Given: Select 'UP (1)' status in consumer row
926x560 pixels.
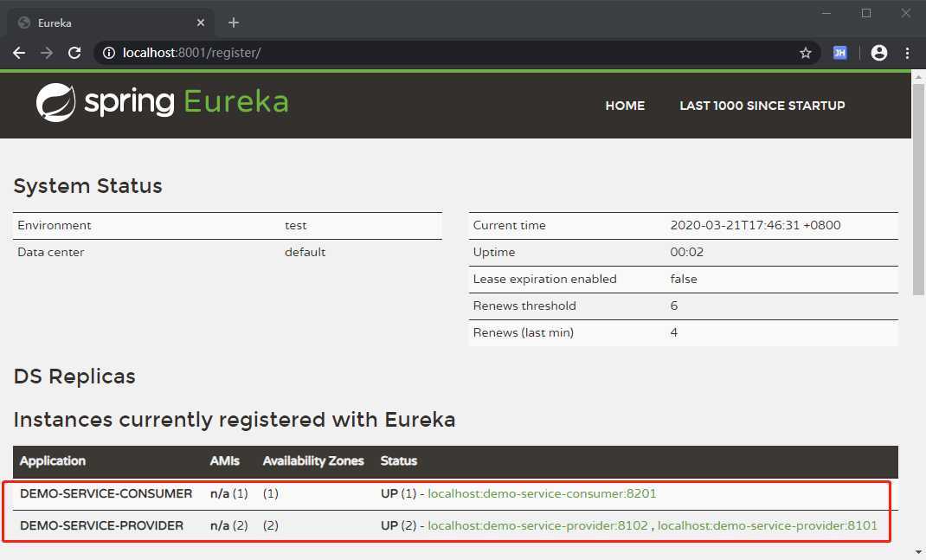Looking at the screenshot, I should (399, 493).
